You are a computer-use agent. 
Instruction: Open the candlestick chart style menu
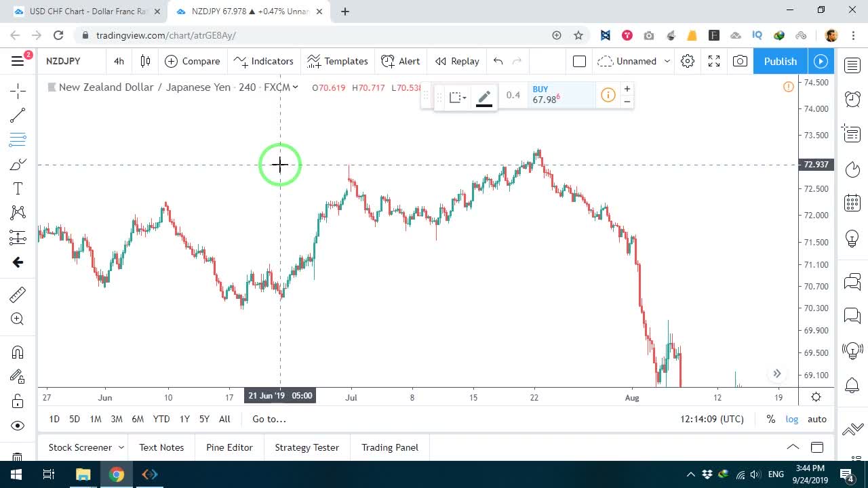145,61
